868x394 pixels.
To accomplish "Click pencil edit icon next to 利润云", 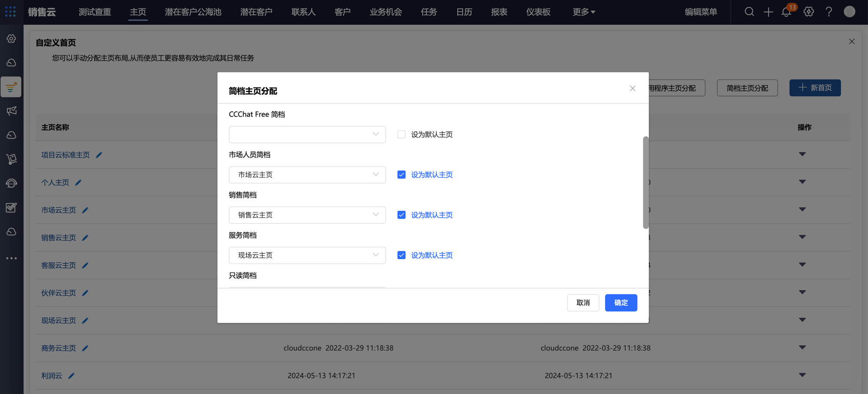I will tap(72, 376).
